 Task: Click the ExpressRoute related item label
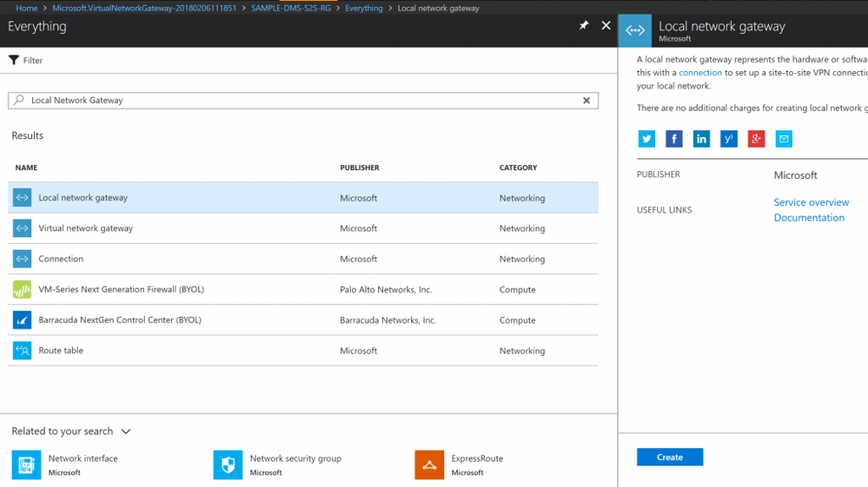coord(477,458)
